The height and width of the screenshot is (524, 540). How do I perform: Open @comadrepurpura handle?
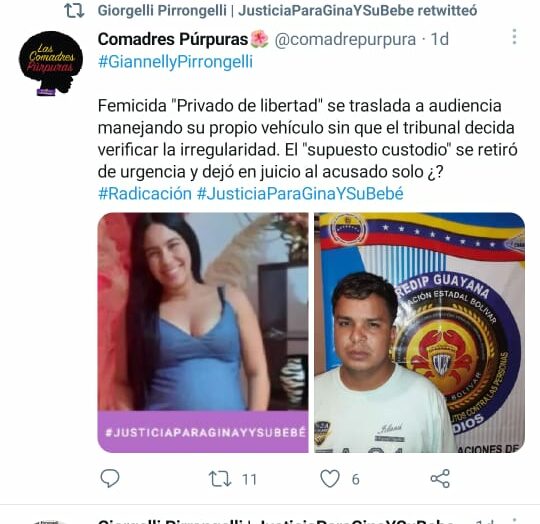pyautogui.click(x=345, y=39)
